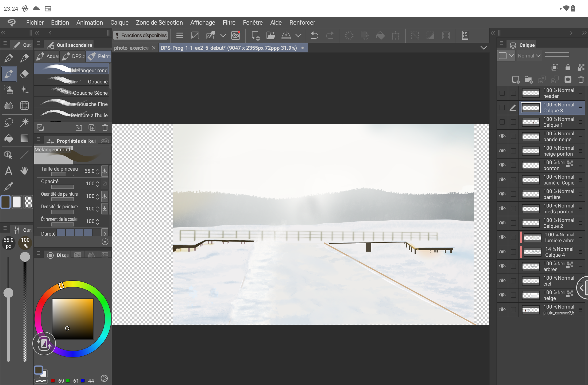The height and width of the screenshot is (385, 588).
Task: Select the Gradient tool
Action: pos(24,138)
